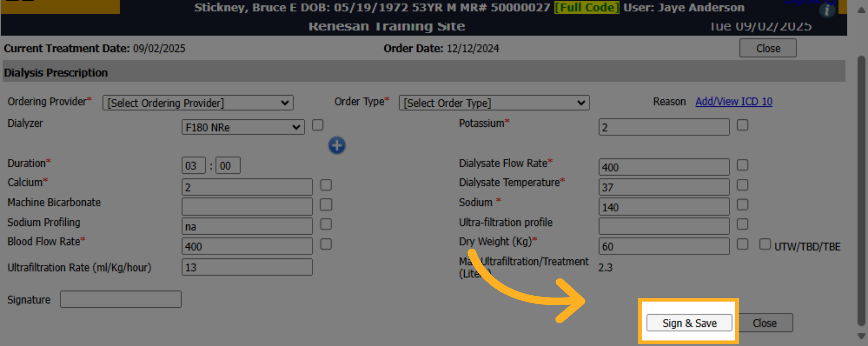This screenshot has width=868, height=346.
Task: Click the Dry Weight field showing 60
Action: point(664,246)
